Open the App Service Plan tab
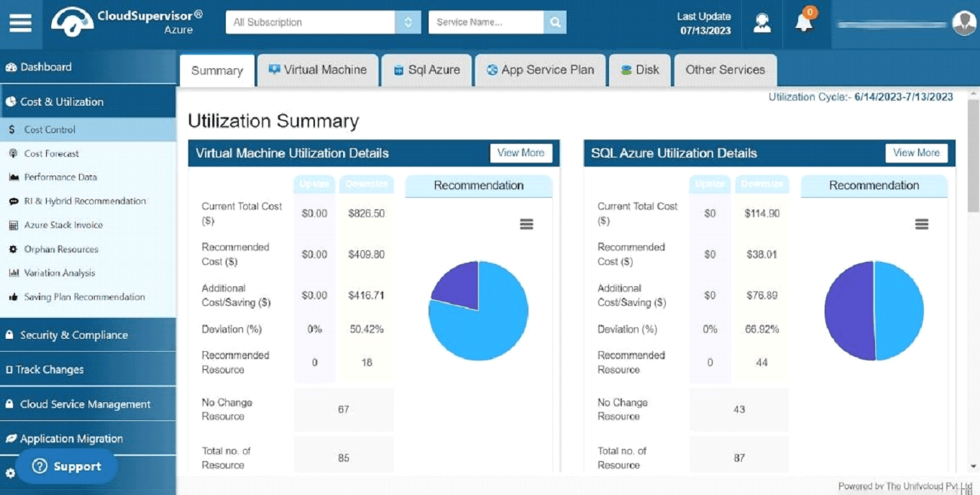 [x=540, y=71]
